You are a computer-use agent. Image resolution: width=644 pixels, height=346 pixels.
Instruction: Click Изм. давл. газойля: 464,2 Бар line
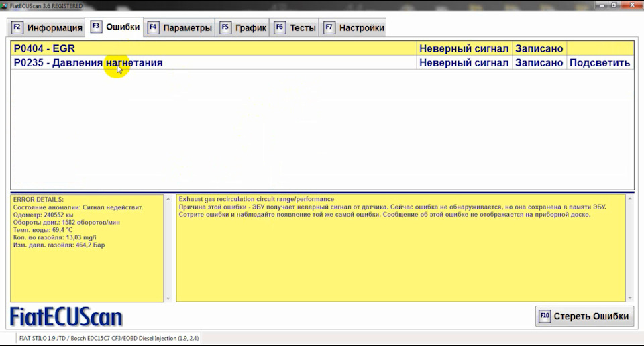point(59,245)
